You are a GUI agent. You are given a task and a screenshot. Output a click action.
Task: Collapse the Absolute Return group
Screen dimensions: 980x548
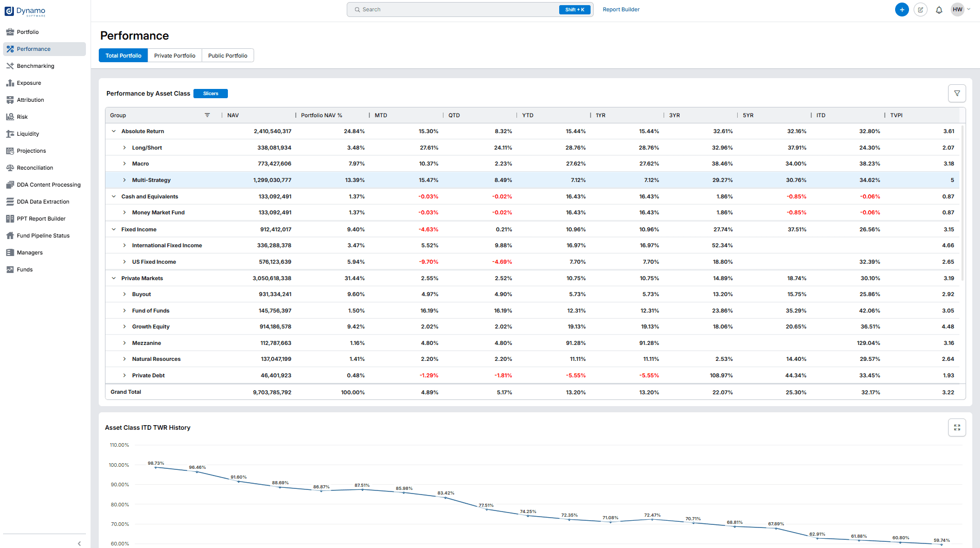click(114, 131)
